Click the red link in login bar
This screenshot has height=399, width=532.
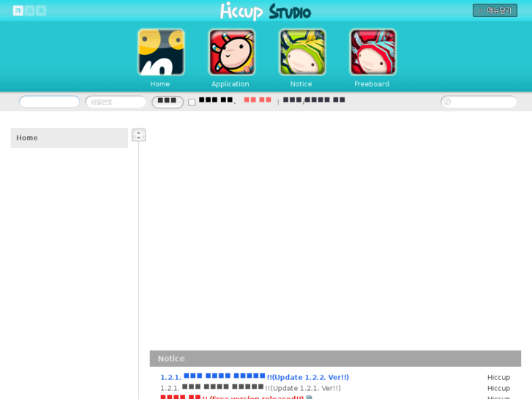pyautogui.click(x=258, y=100)
